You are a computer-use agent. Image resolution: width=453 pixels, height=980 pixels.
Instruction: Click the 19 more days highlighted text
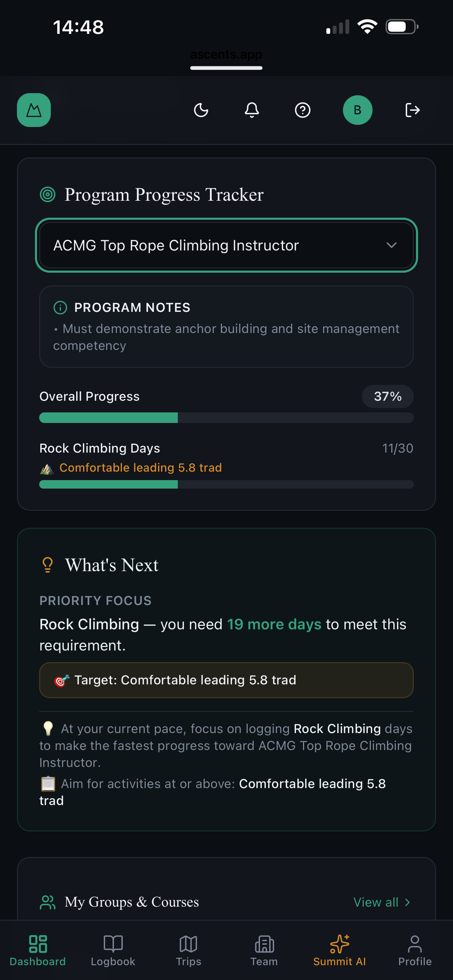coord(274,624)
